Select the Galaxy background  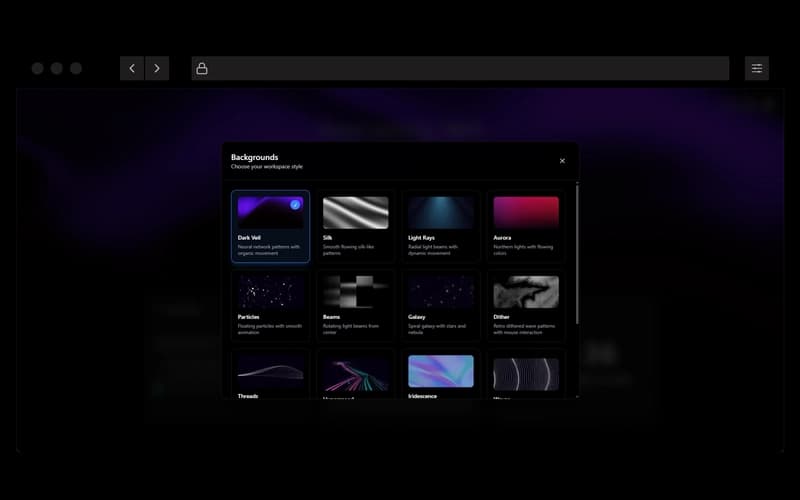(x=440, y=305)
